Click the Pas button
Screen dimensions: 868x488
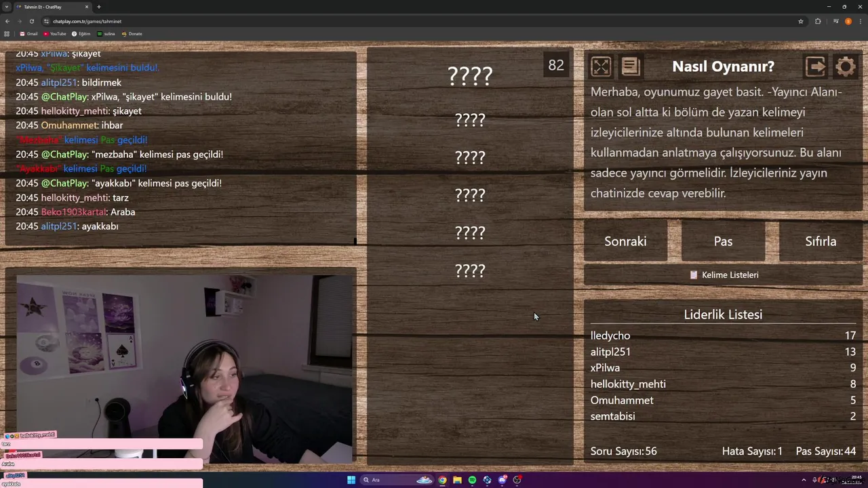pyautogui.click(x=723, y=241)
